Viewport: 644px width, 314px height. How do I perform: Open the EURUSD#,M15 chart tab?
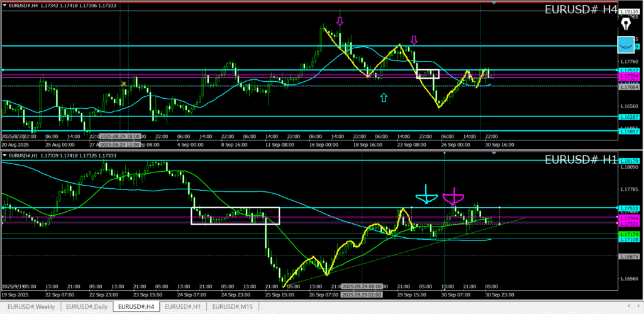pyautogui.click(x=235, y=306)
